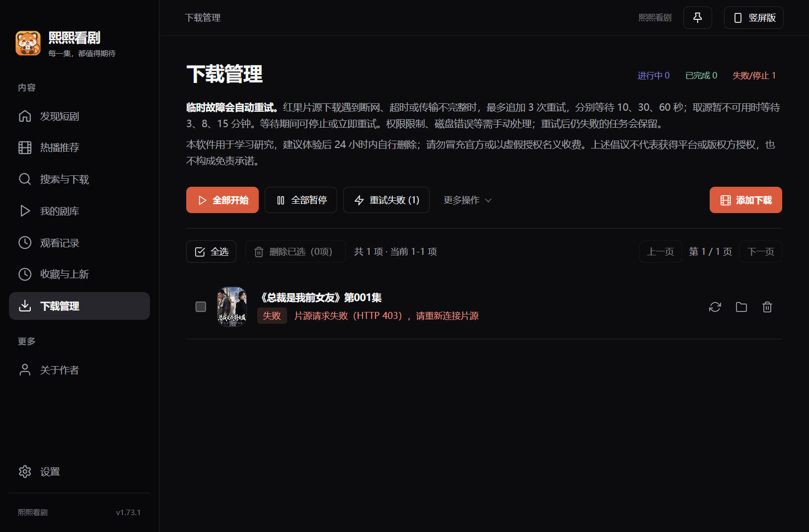Click thumbnail of 总裁是我前女友 episode

point(232,306)
